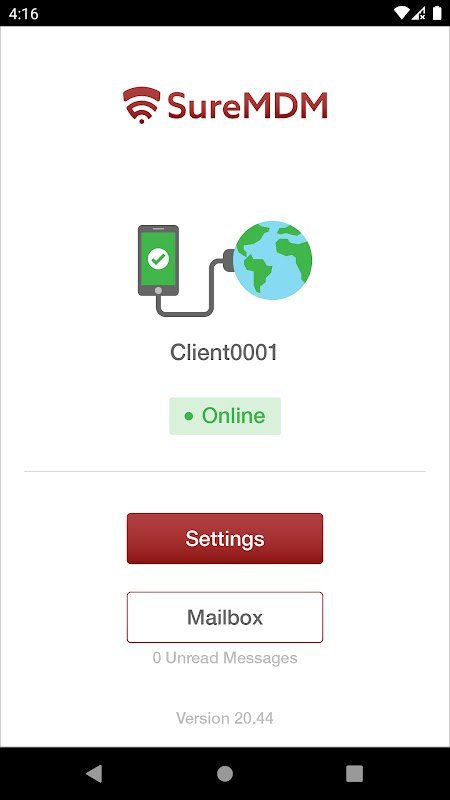Viewport: 450px width, 800px height.
Task: Tap the Android back navigation triangle
Action: 94,773
